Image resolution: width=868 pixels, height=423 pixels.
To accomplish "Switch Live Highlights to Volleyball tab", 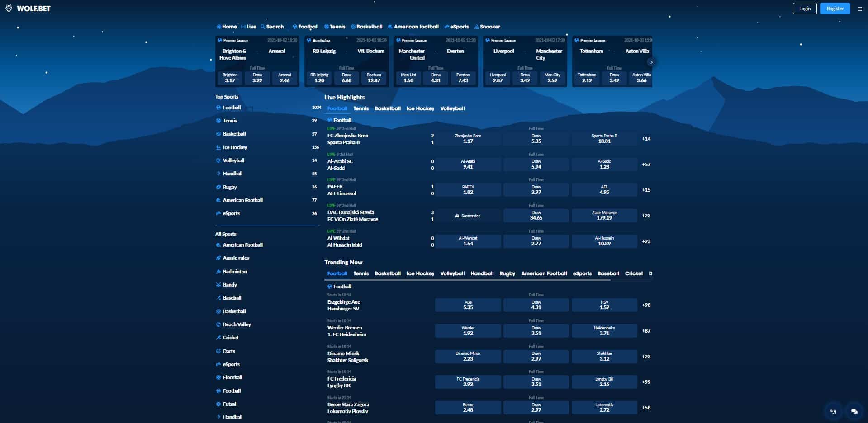I will click(x=452, y=108).
